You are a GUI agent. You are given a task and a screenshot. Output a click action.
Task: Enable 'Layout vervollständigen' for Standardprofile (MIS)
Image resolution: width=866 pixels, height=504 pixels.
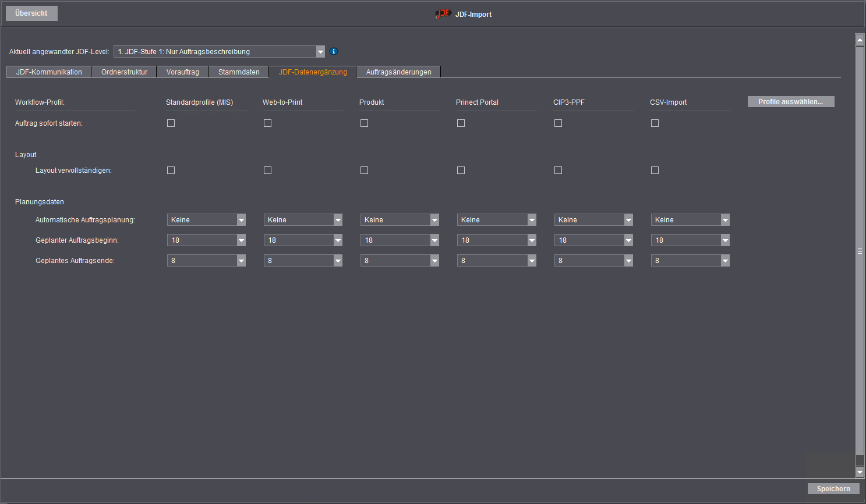(x=171, y=170)
